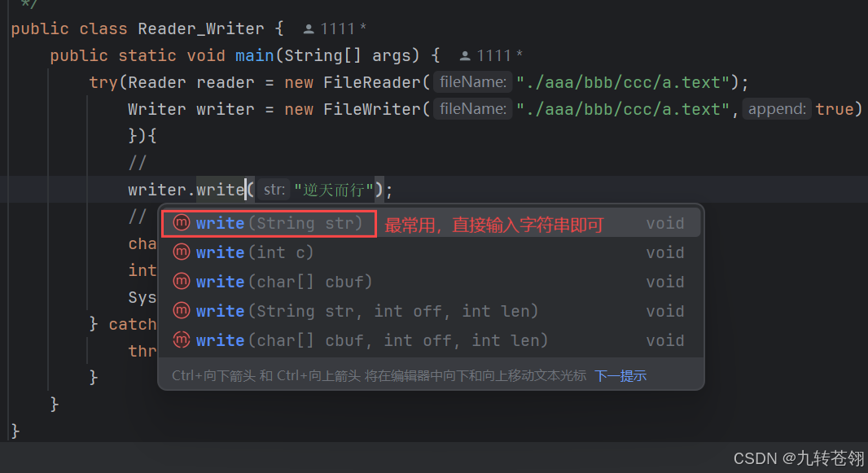The height and width of the screenshot is (473, 868).
Task: Choose write(char[] cbuf) completion entry
Action: pos(432,282)
